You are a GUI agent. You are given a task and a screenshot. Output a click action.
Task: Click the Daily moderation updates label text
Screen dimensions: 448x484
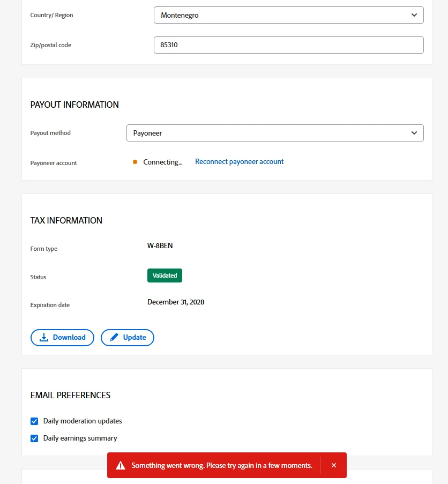(x=83, y=421)
